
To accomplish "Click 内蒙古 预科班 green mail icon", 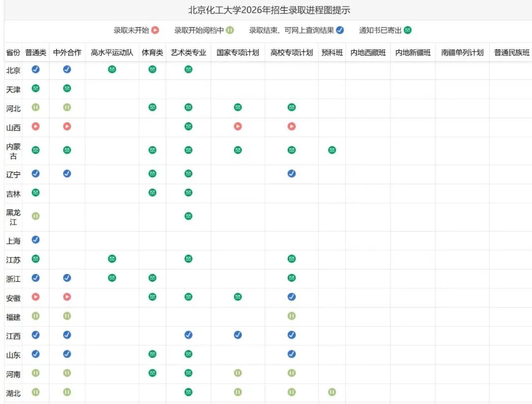I will pyautogui.click(x=332, y=150).
